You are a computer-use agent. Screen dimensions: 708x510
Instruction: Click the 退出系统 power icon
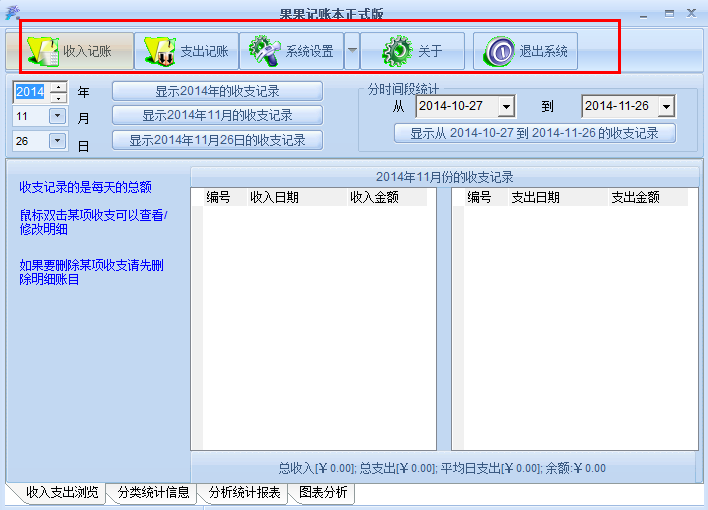coord(499,51)
